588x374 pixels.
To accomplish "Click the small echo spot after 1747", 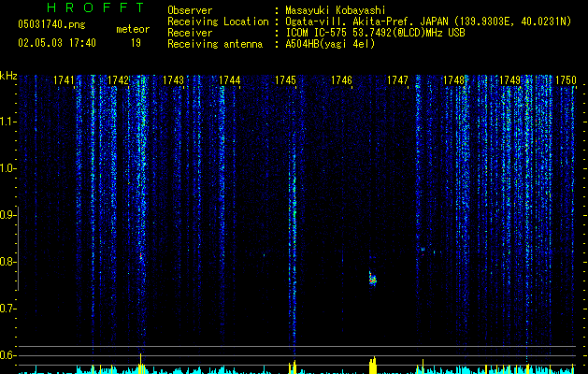I will click(x=423, y=251).
